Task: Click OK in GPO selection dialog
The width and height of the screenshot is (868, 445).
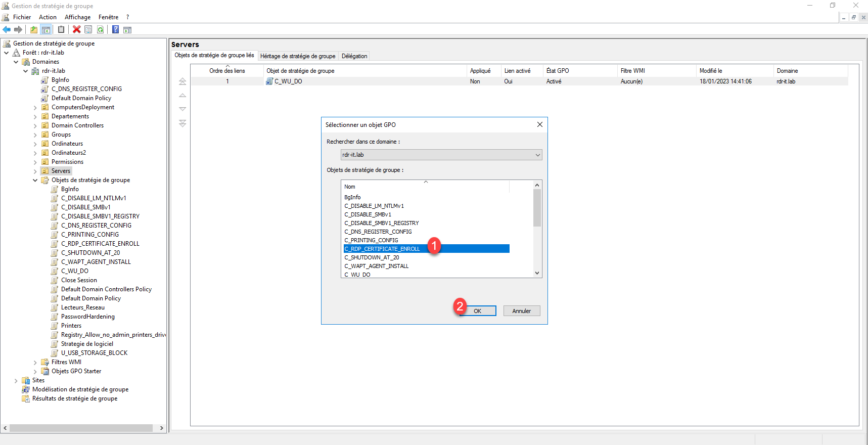Action: click(x=477, y=311)
